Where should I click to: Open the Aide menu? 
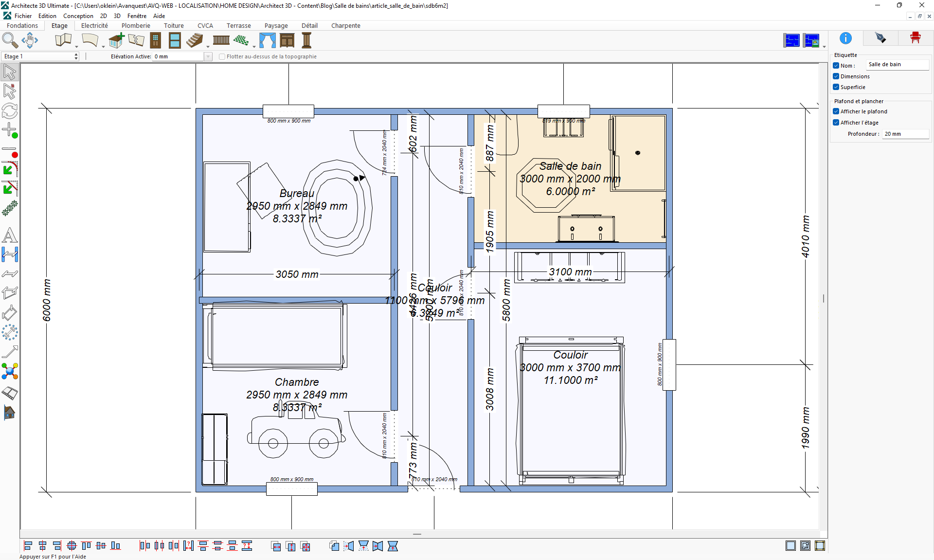[x=159, y=16]
